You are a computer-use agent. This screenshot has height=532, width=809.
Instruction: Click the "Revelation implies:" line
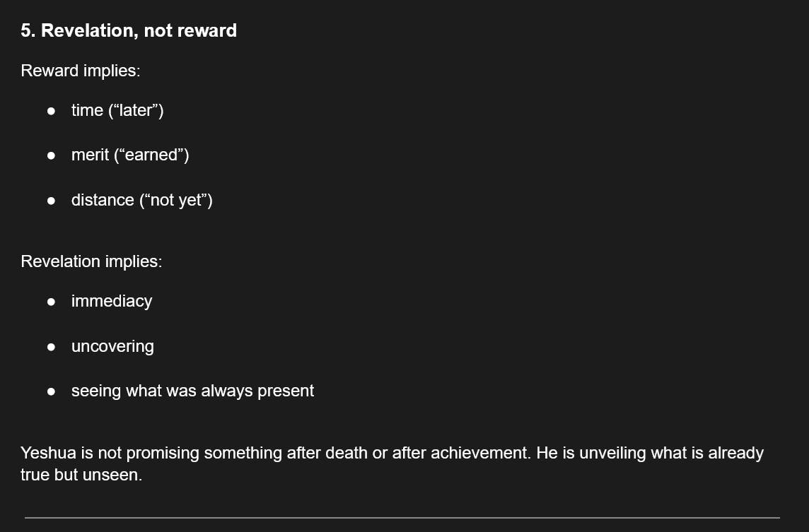tap(91, 261)
